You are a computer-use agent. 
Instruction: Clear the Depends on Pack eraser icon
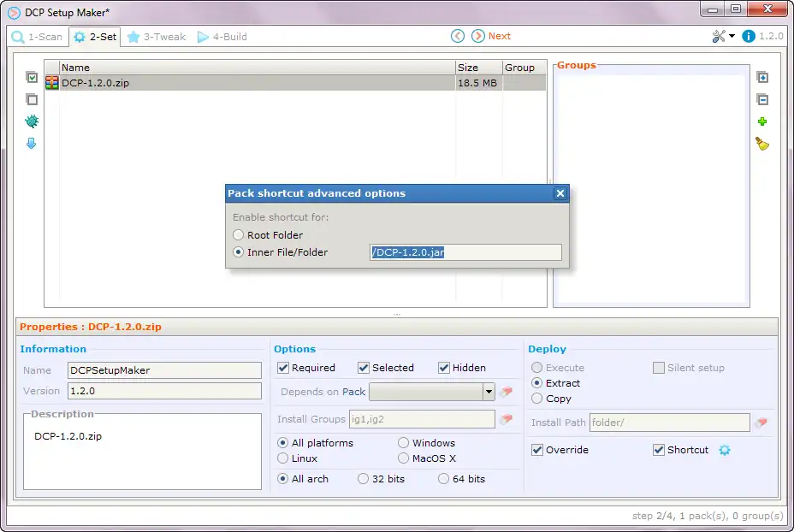point(507,392)
